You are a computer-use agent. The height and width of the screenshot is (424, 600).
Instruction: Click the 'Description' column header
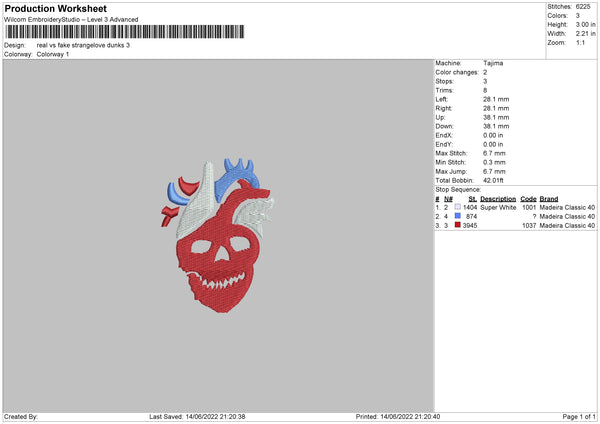pos(498,199)
